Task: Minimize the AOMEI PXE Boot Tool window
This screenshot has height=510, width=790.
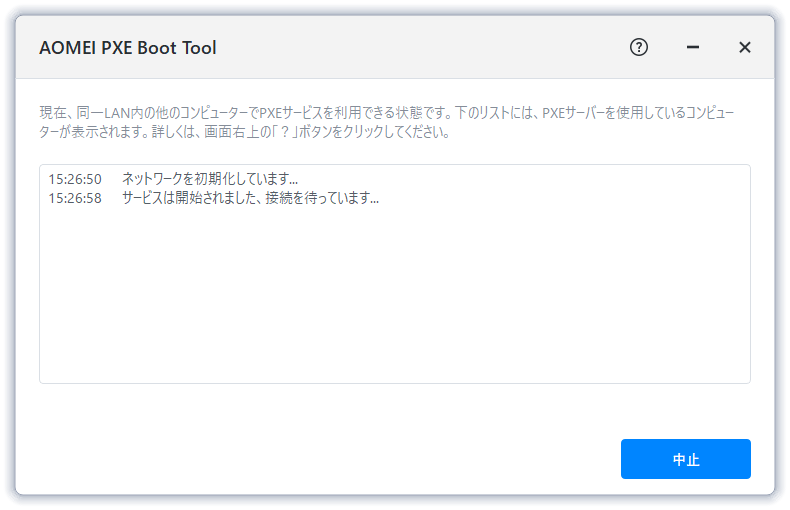Action: pos(692,47)
